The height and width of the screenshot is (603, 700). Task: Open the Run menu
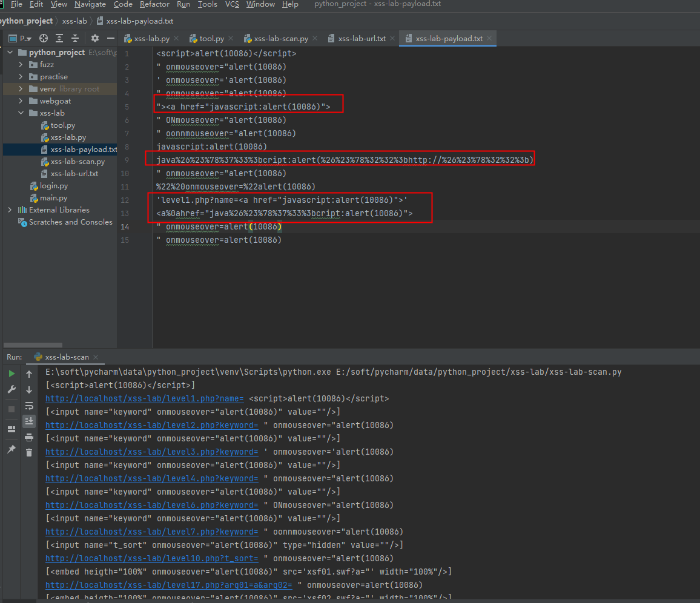(183, 4)
